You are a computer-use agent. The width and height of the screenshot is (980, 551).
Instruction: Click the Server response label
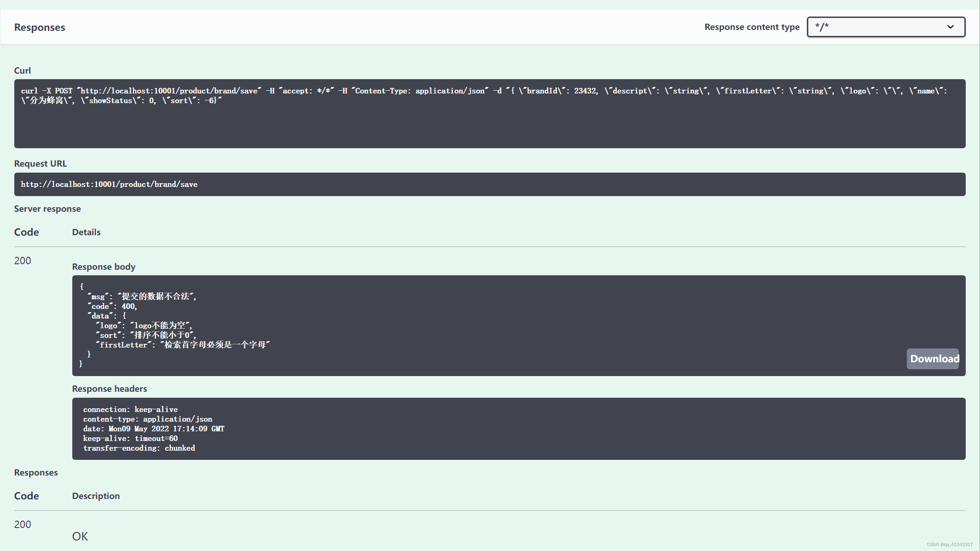coord(47,209)
